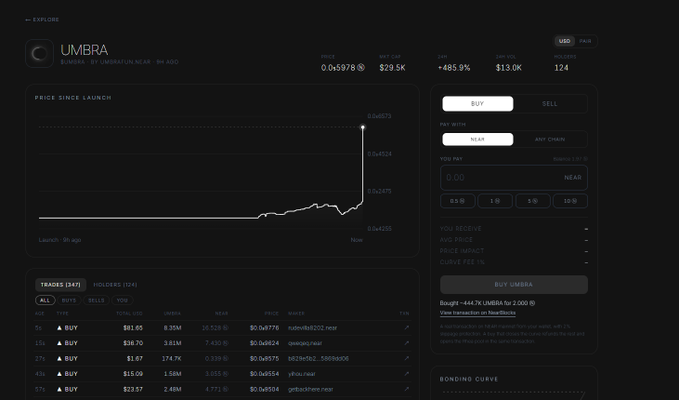Go back via the Explore link
The width and height of the screenshot is (679, 400).
42,19
